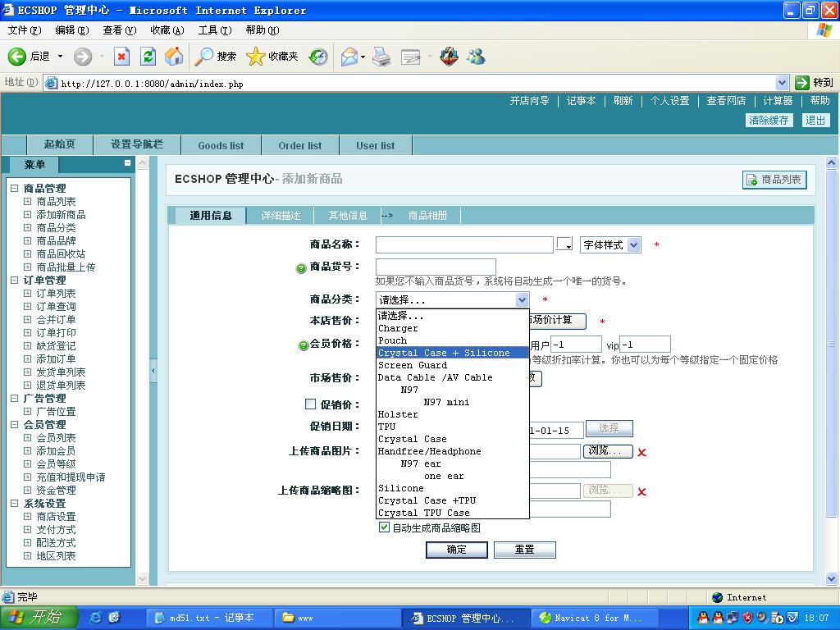Click the green Go arrow next to address bar

tap(802, 83)
